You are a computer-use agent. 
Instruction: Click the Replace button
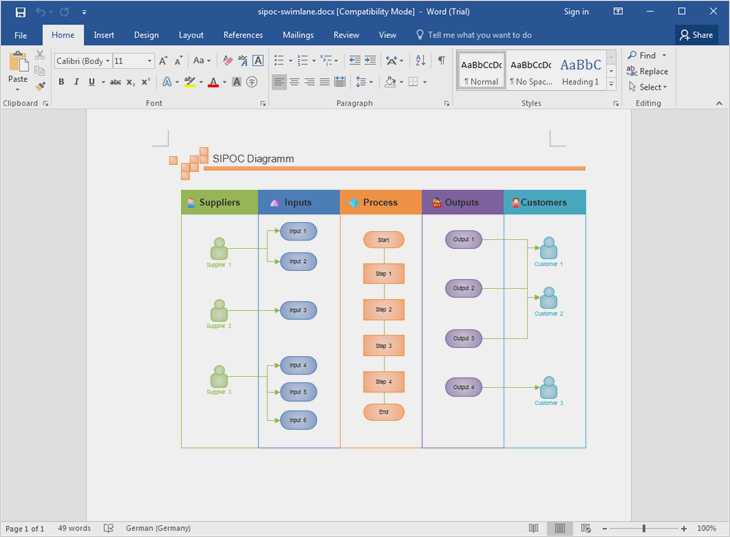click(x=648, y=72)
